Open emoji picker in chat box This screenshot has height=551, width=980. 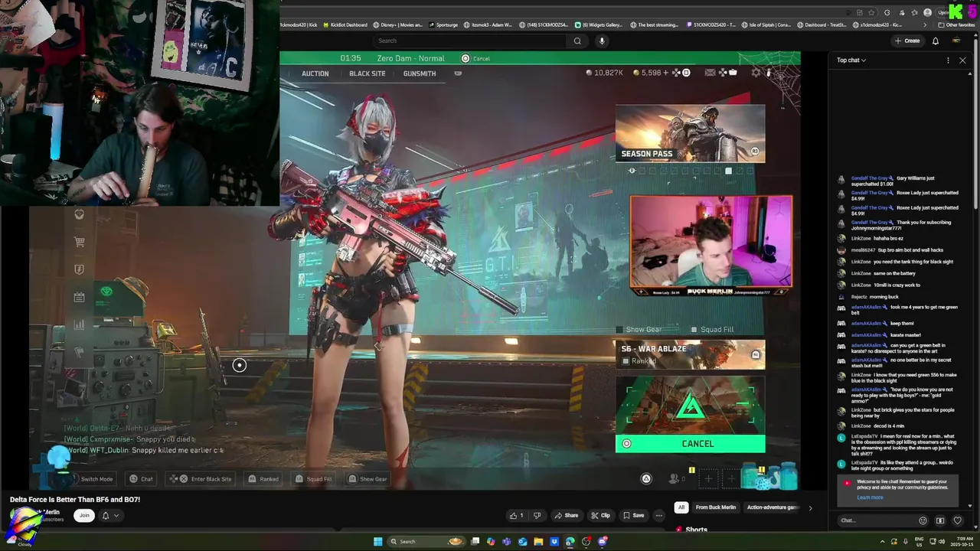[x=923, y=520]
